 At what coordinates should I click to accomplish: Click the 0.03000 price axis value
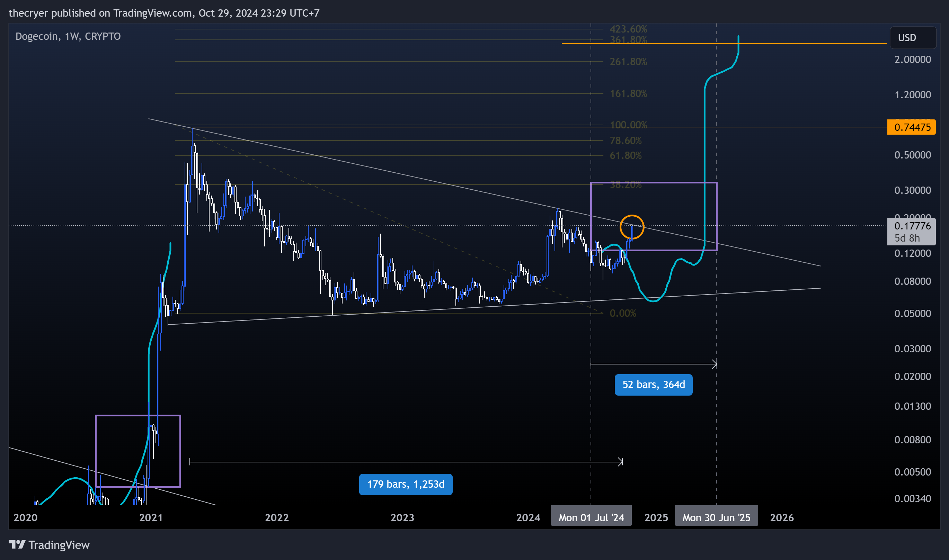click(912, 349)
